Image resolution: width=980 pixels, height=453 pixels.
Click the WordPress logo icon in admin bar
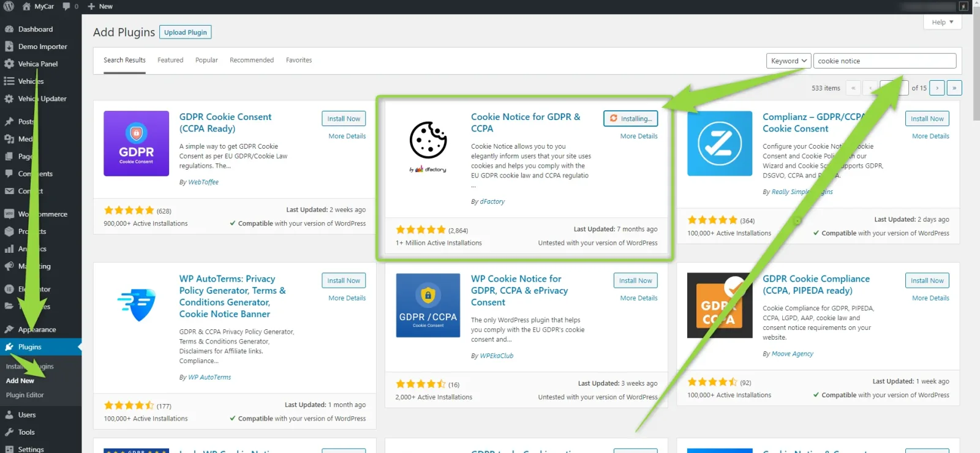9,6
